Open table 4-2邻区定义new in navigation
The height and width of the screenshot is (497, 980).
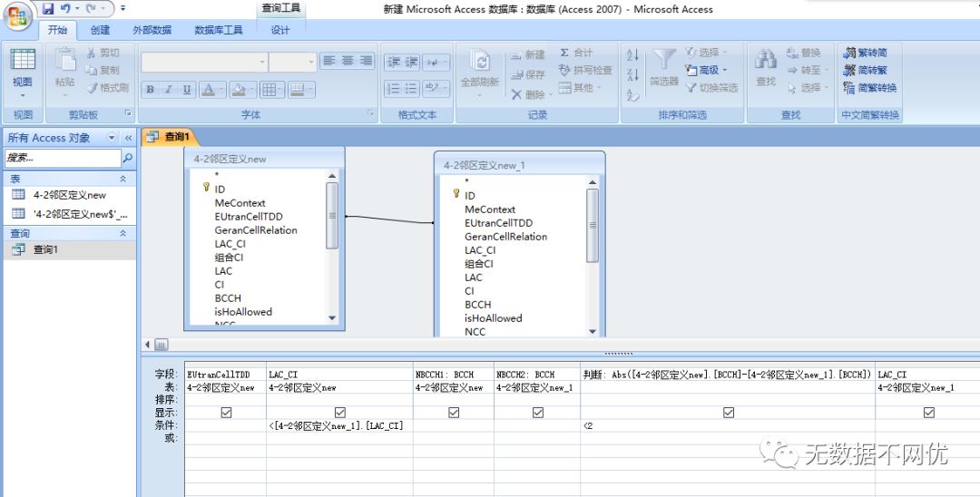tap(69, 195)
